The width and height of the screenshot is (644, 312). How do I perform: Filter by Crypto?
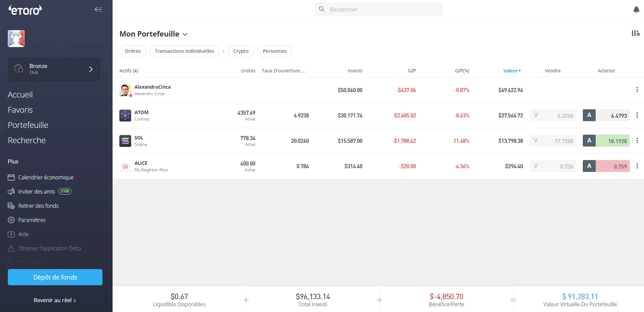(241, 51)
